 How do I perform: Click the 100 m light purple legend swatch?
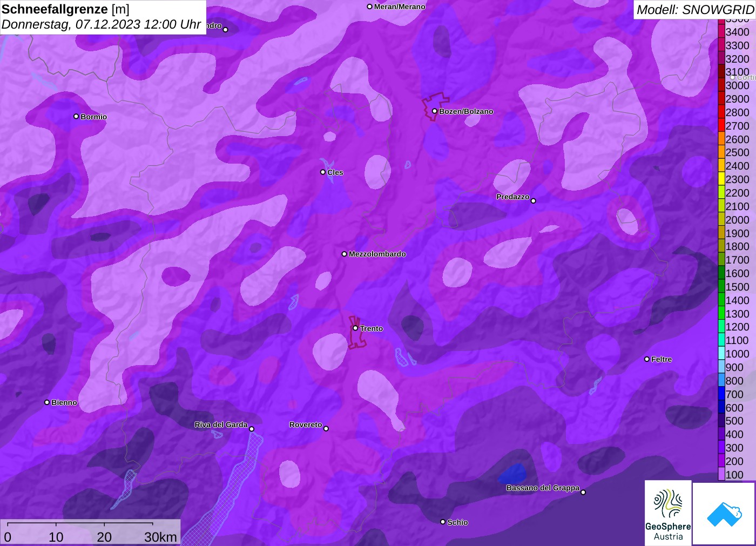pos(721,475)
